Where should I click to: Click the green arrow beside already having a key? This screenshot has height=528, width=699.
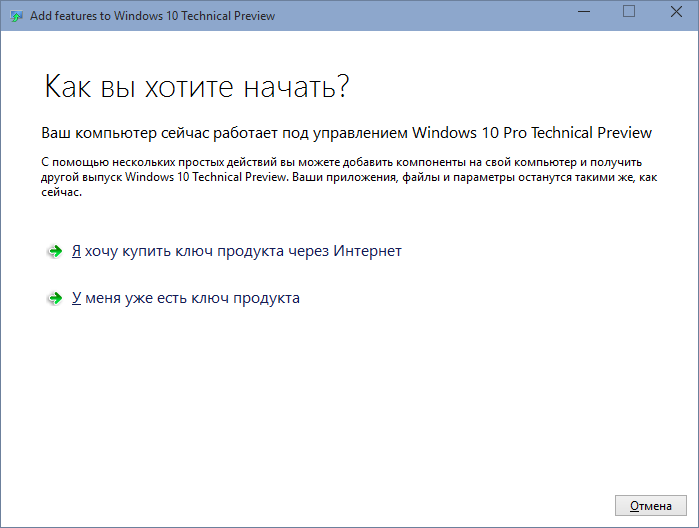pyautogui.click(x=55, y=298)
